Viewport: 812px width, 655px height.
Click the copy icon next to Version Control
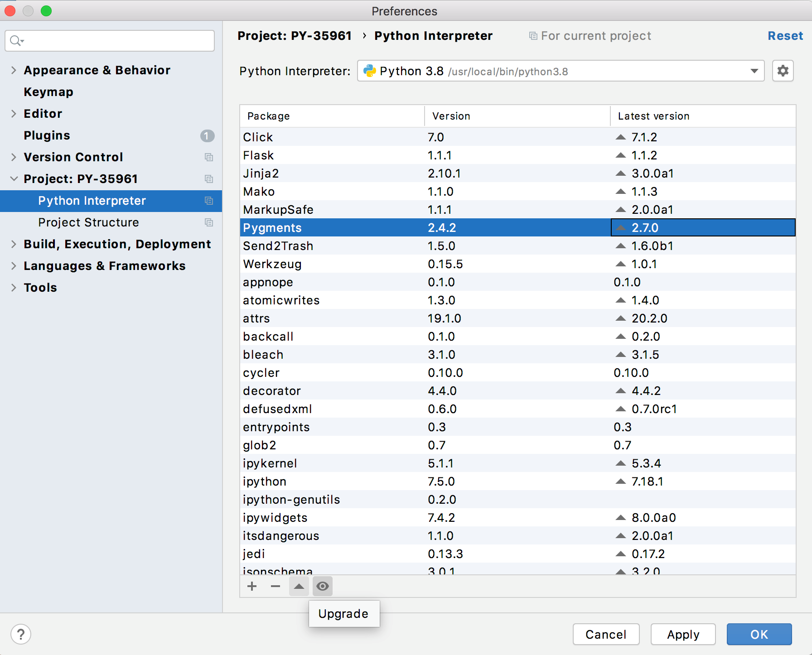pyautogui.click(x=209, y=157)
